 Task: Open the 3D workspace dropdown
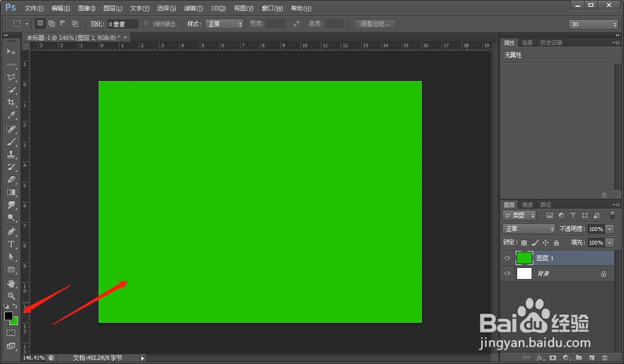(x=593, y=24)
